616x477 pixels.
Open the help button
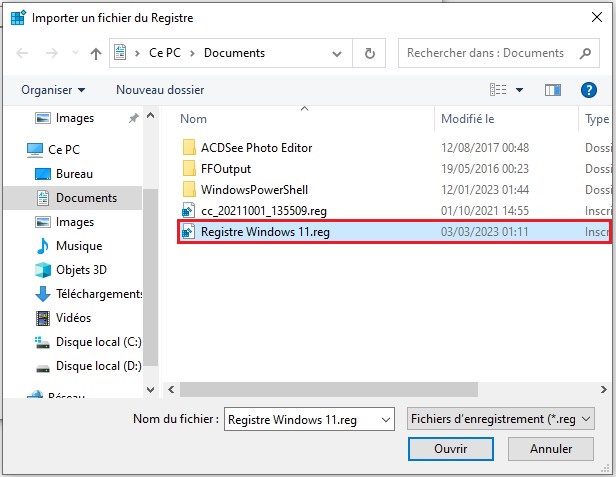[x=589, y=90]
